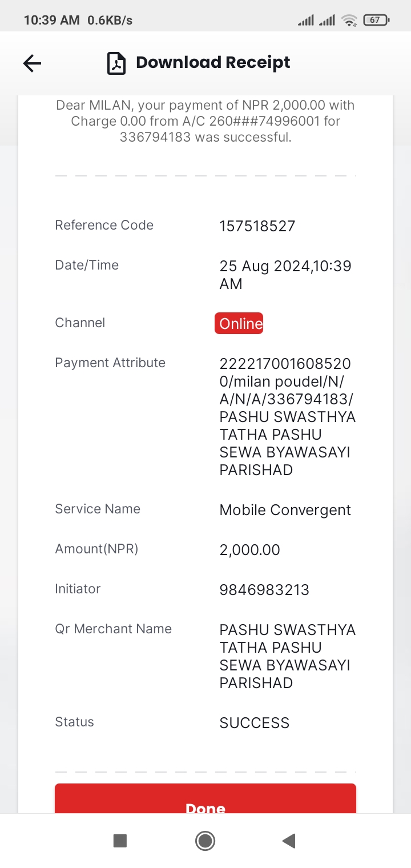Screen dimensions: 411x868
Task: Tap the Android home circle icon
Action: pos(205,841)
